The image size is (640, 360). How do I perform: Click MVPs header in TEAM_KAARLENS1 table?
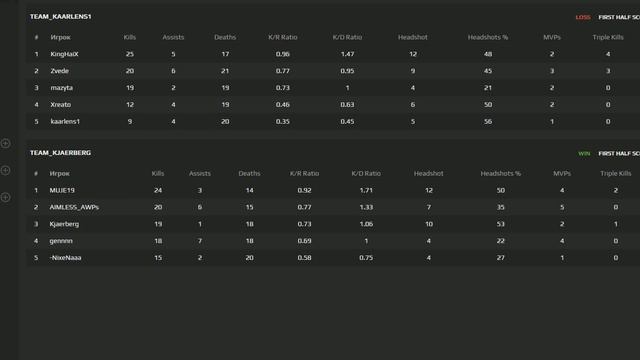(552, 37)
